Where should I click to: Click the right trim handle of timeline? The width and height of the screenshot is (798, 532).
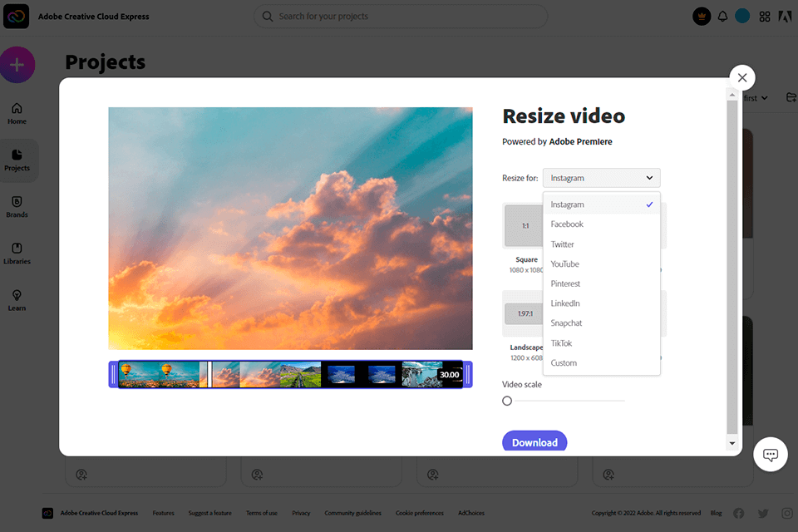pyautogui.click(x=468, y=374)
